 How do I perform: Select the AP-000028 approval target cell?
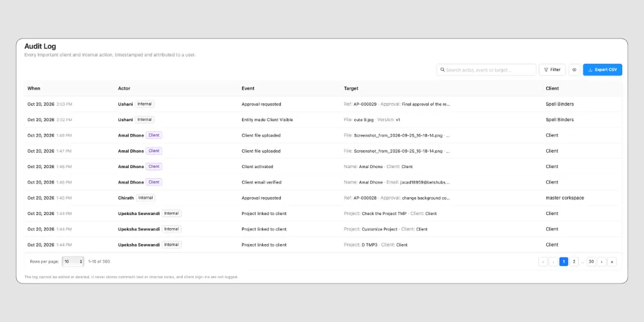pos(397,198)
